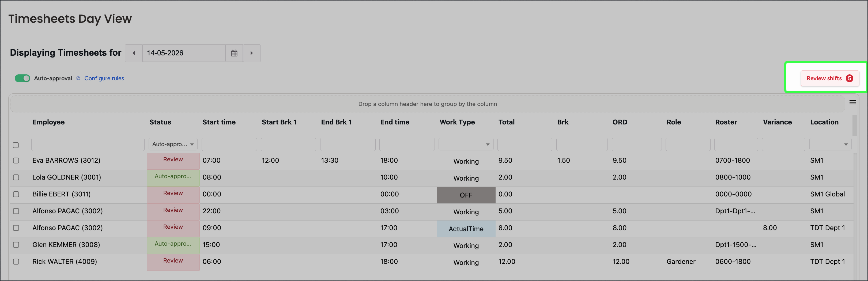The height and width of the screenshot is (281, 868).
Task: Click the Start time filter box
Action: click(229, 144)
